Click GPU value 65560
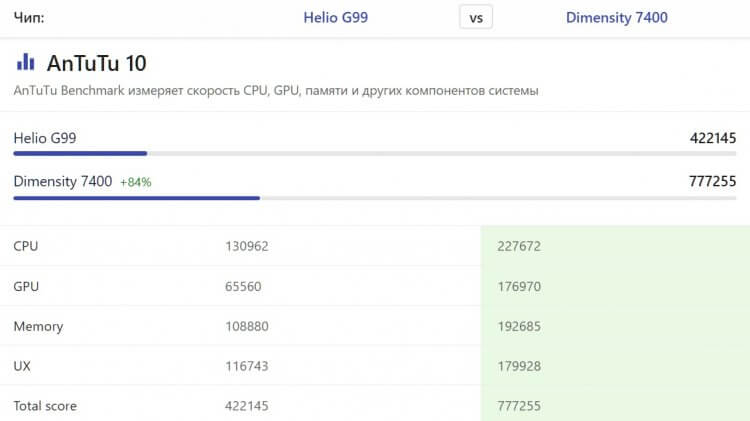The image size is (750, 421). click(x=243, y=287)
